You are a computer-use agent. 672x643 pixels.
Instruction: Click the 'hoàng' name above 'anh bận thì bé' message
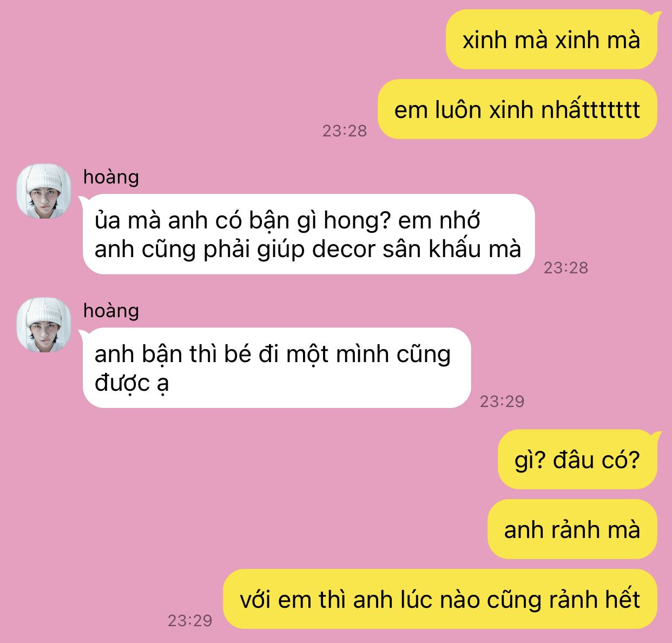[111, 311]
